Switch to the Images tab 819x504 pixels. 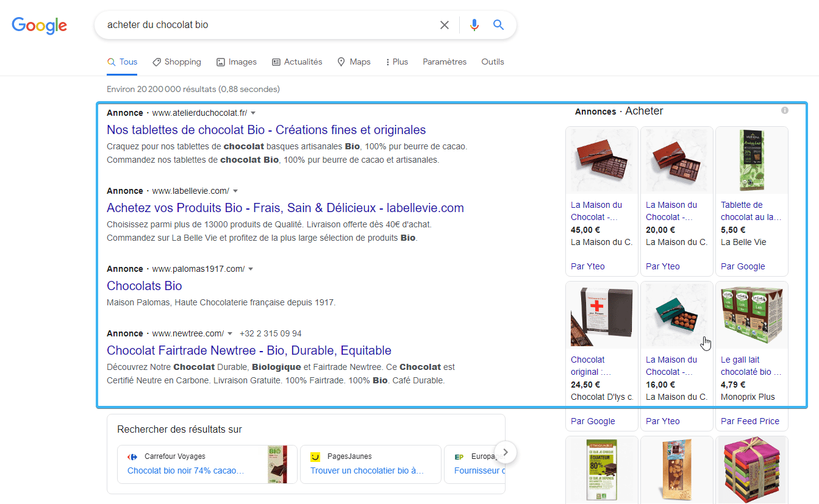coord(237,62)
